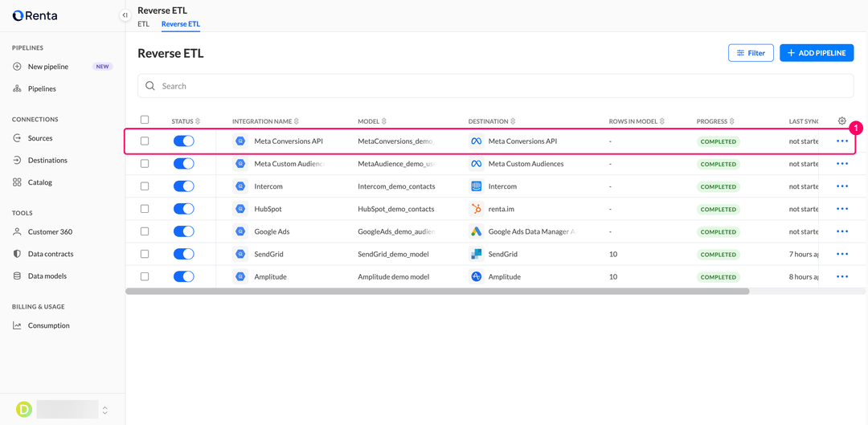Click the Google Ads Data Manager icon
This screenshot has height=425, width=868.
coord(476,232)
